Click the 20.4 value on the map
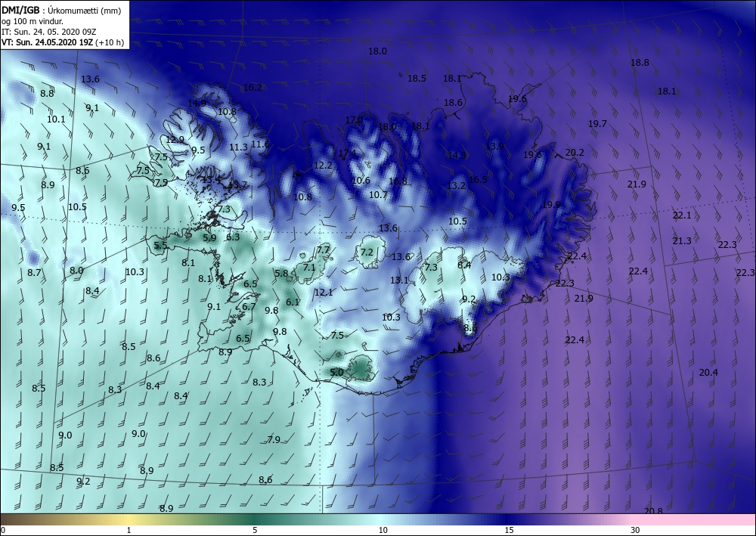756x536 pixels. tap(709, 372)
